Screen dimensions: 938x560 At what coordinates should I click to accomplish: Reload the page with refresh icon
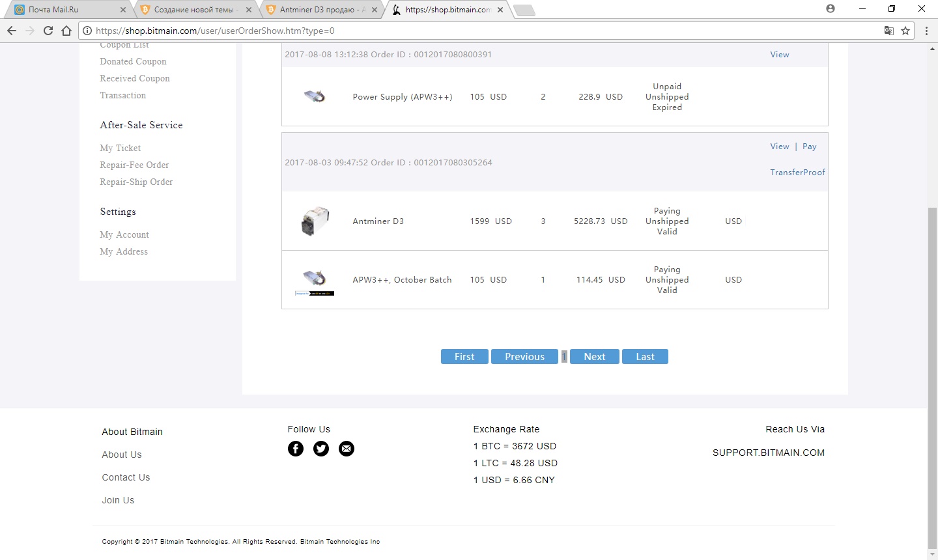pyautogui.click(x=48, y=31)
